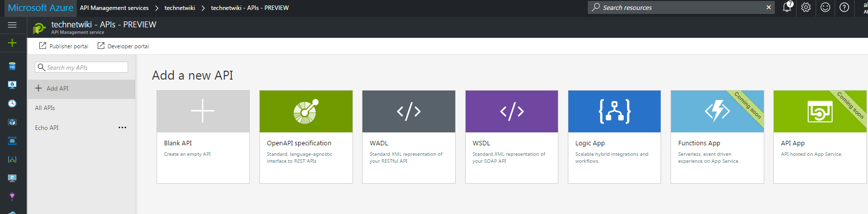Click the Microsoft Azure logo
Screen dimensions: 868x214
[40, 7]
